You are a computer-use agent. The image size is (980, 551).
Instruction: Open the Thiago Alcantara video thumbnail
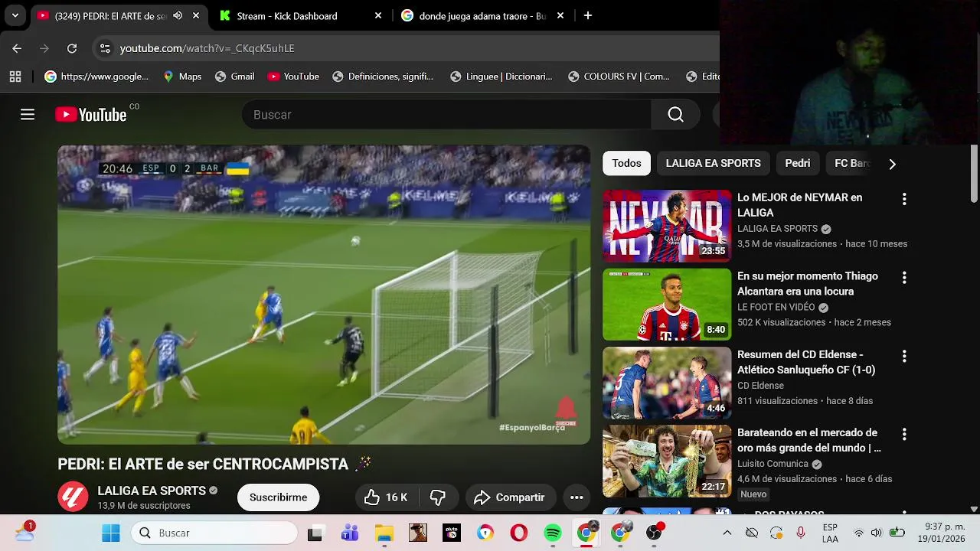(x=667, y=305)
